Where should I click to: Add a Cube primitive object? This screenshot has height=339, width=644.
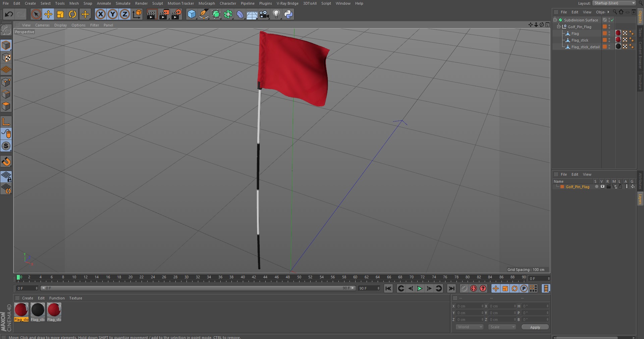pos(192,14)
